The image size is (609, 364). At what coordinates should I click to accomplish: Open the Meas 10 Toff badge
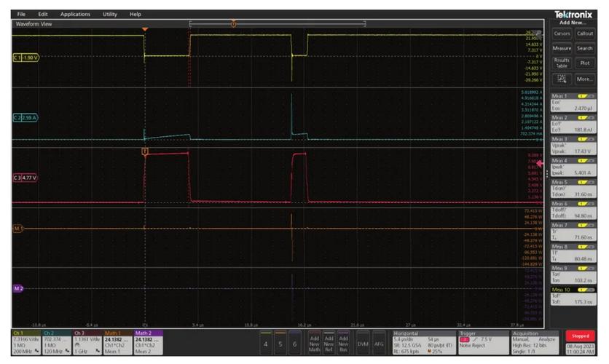pos(573,296)
